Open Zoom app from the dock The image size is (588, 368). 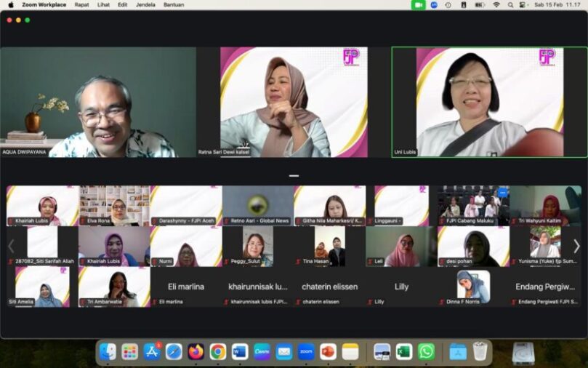point(306,352)
